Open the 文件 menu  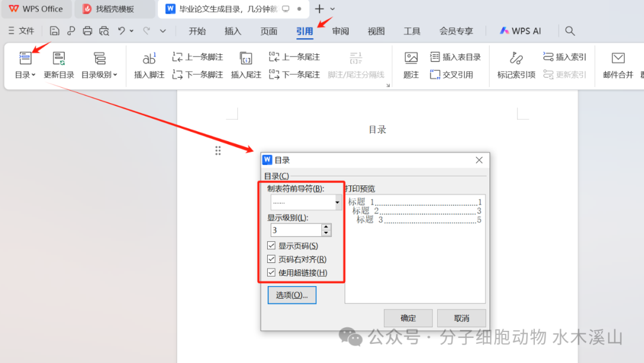(x=21, y=31)
